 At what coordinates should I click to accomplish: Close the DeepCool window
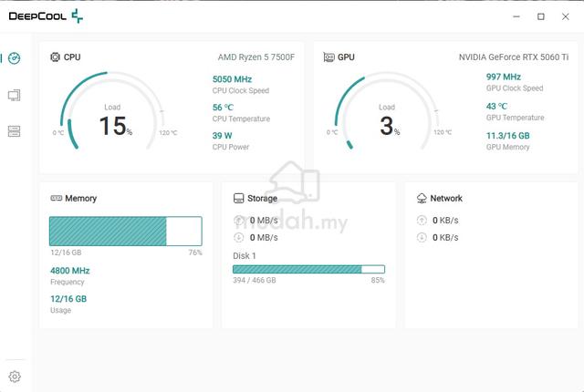[566, 16]
